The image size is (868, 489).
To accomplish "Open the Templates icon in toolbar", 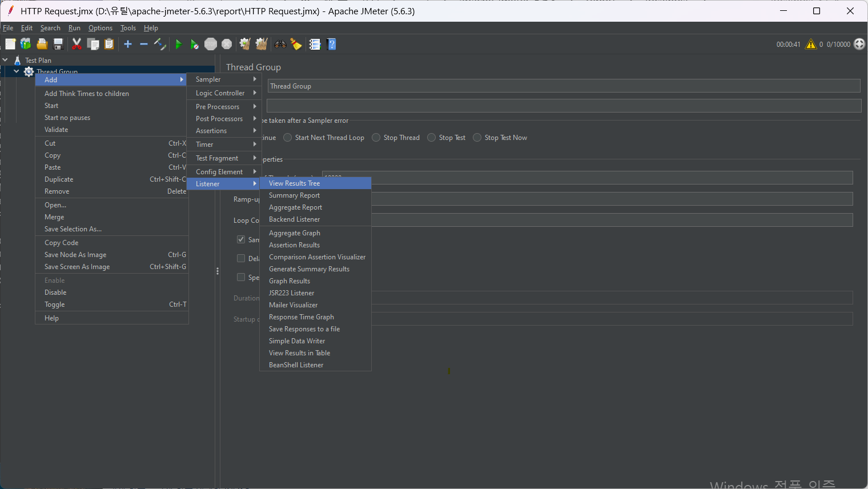I will pyautogui.click(x=26, y=44).
